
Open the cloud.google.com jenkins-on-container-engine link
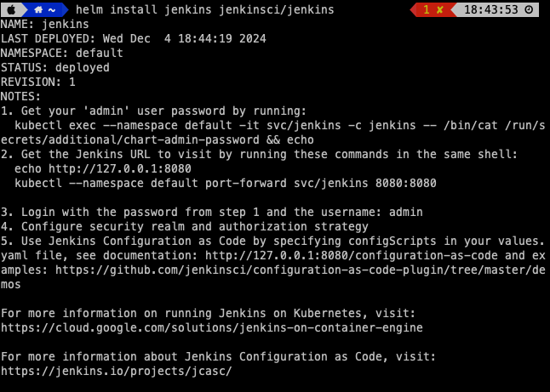(x=211, y=328)
